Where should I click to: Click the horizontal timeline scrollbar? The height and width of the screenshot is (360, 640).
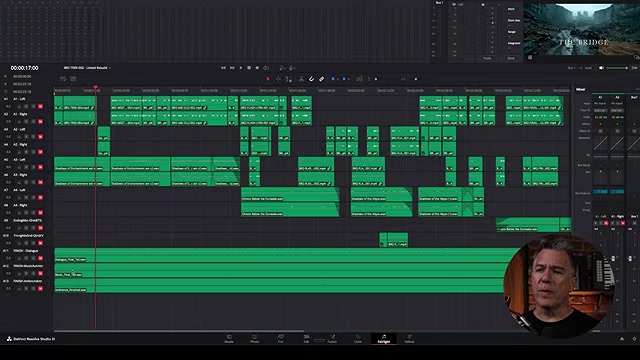point(179,331)
